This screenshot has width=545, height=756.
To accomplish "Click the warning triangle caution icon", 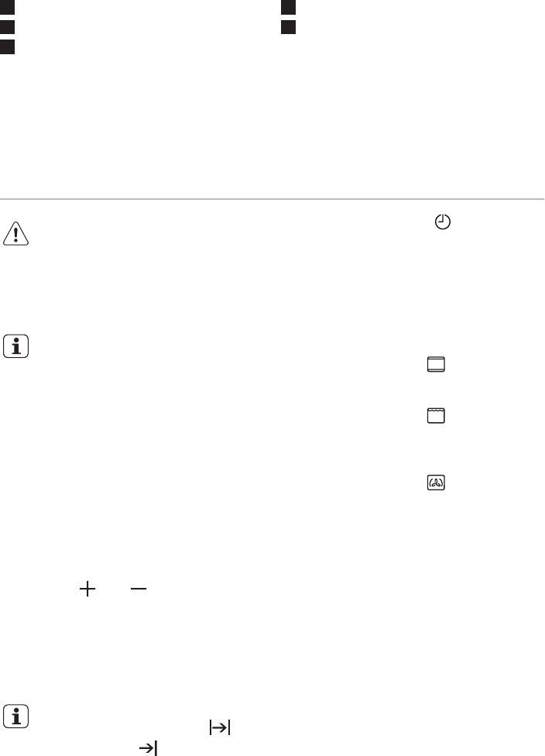I will (16, 234).
